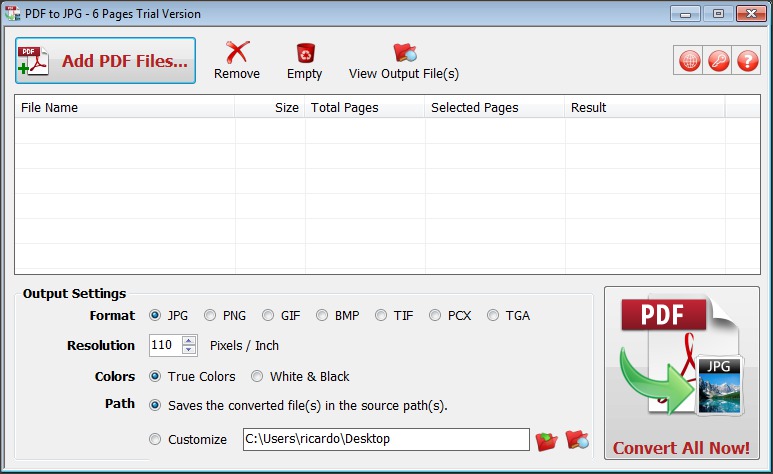This screenshot has height=474, width=773.
Task: Close the PDF to JPG window
Action: click(751, 14)
